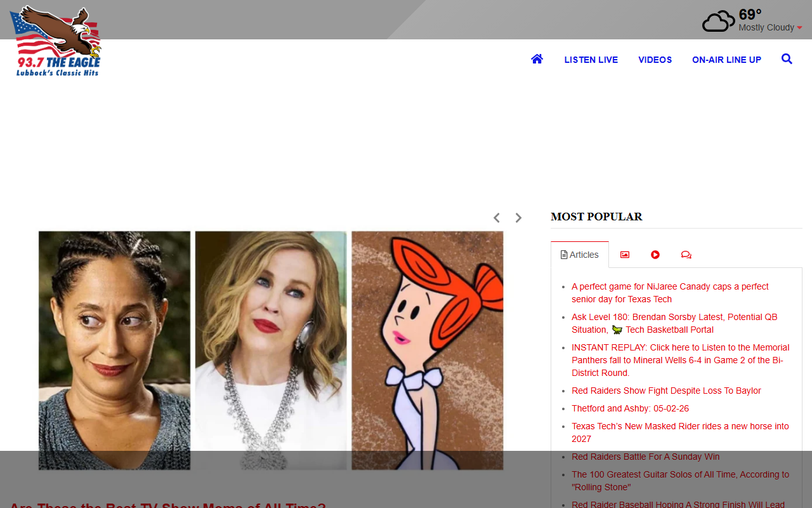
Task: Switch to the videos play-icon tab
Action: 655,255
